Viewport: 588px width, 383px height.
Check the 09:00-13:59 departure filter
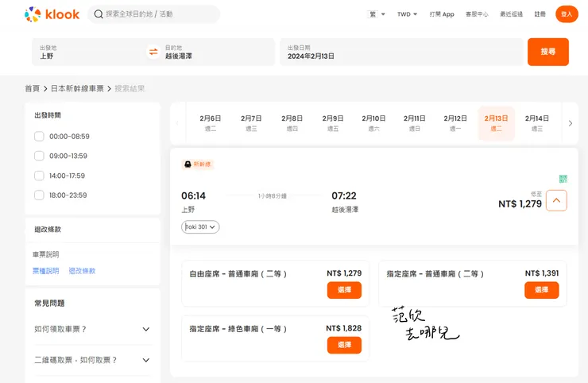[39, 156]
